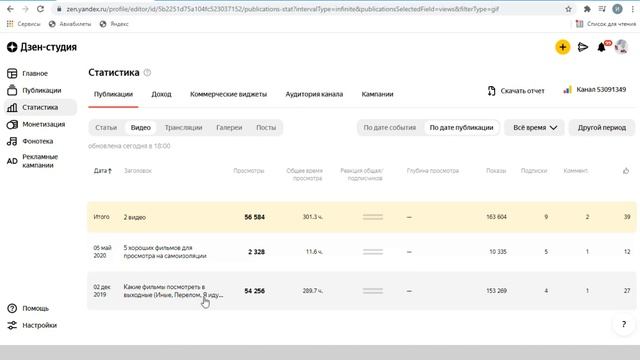Switch to the Доход tab

[x=161, y=94]
